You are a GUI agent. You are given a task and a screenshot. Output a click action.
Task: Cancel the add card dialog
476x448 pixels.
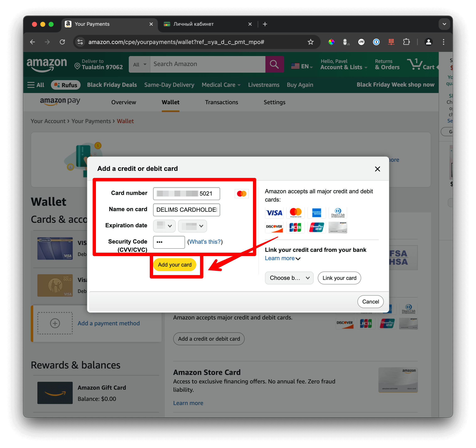click(x=370, y=302)
